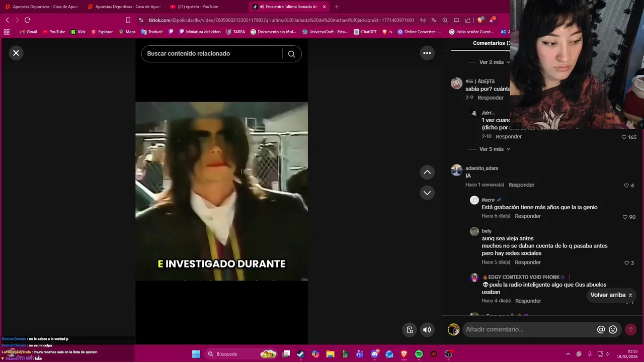Open Maps bookmark
Viewport: 644px width, 362px height.
[127, 32]
